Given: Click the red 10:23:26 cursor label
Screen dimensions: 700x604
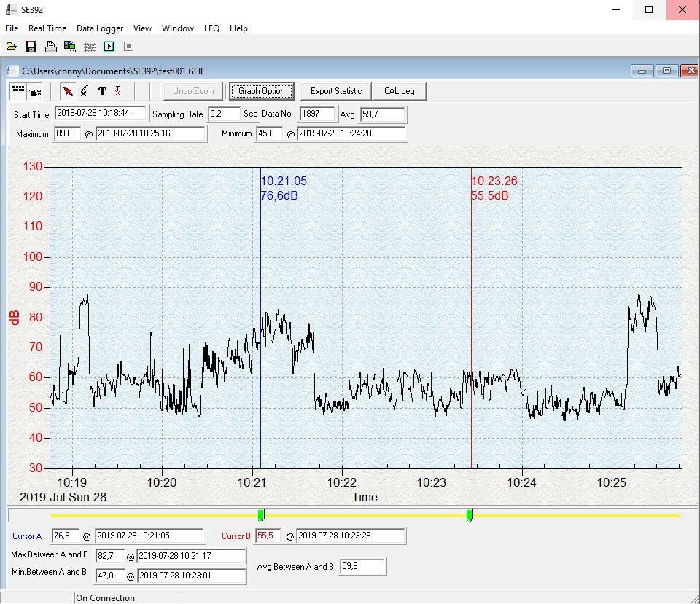Looking at the screenshot, I should click(494, 181).
